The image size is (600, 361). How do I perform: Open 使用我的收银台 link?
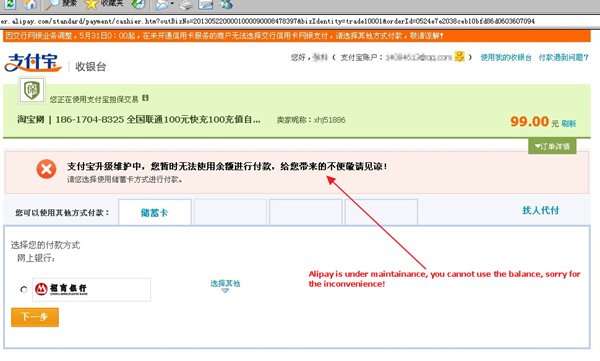click(506, 57)
